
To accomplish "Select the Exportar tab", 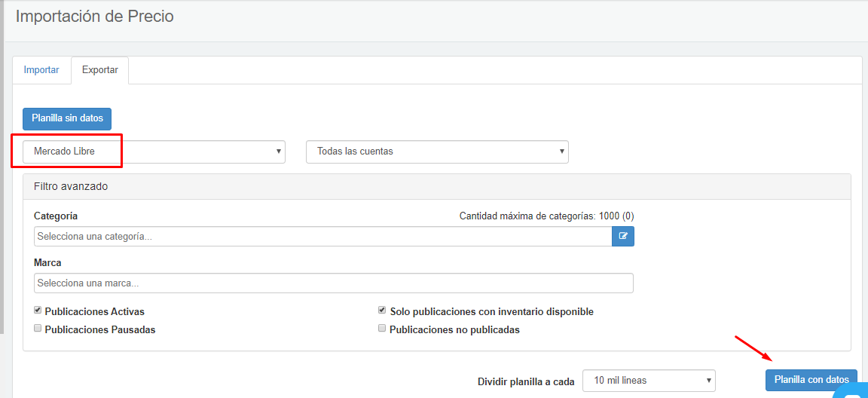I will pos(99,70).
